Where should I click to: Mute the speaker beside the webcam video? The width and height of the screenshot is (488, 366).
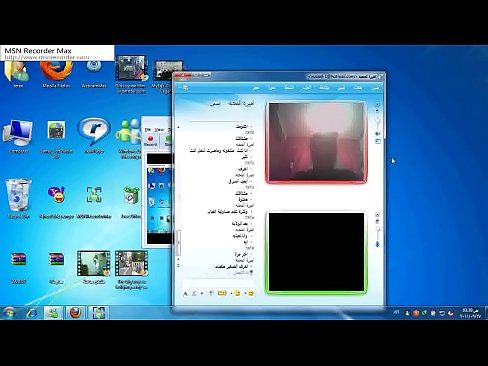378,134
